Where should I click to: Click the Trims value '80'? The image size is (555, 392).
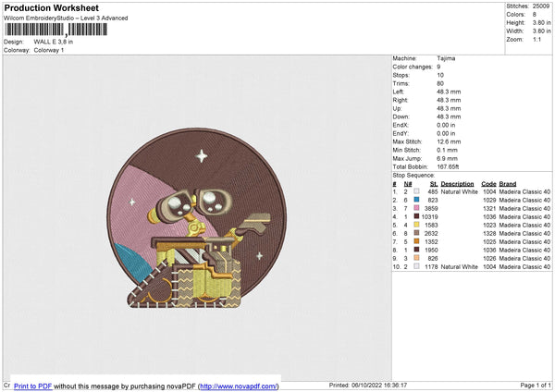coord(440,83)
